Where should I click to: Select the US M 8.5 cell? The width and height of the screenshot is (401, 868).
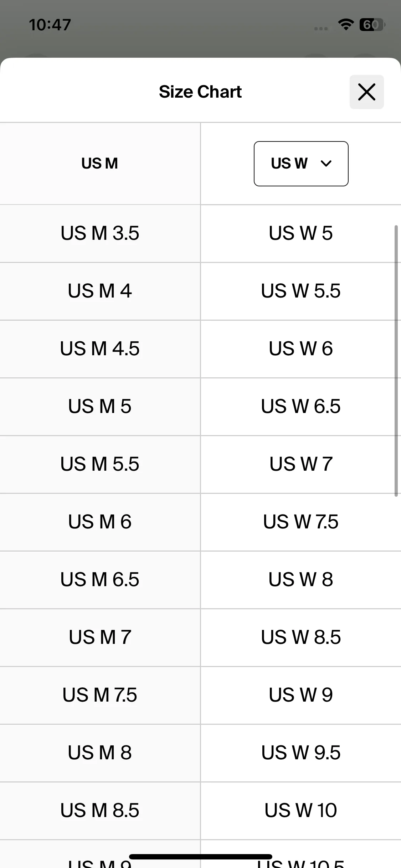(x=100, y=811)
